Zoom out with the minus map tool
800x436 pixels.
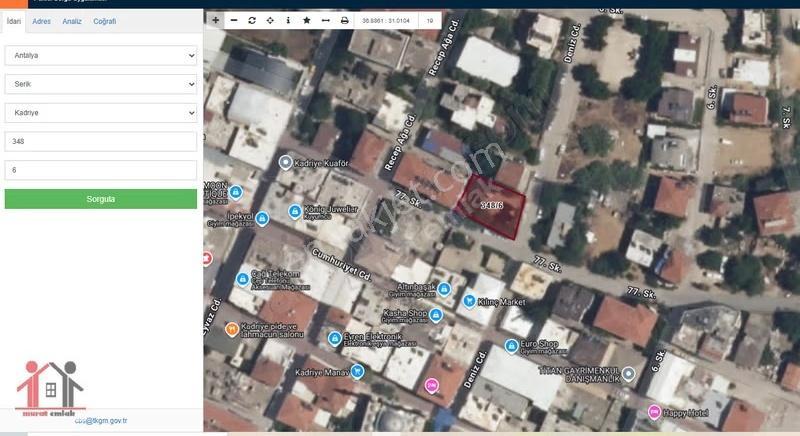[x=234, y=20]
